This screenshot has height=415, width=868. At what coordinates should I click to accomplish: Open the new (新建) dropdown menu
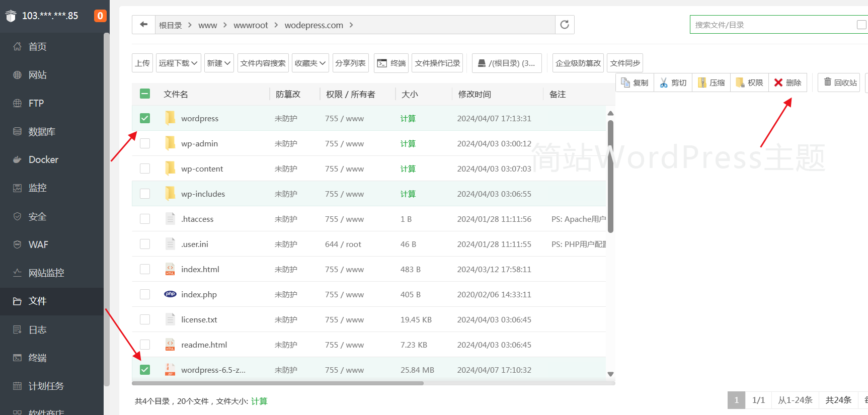coord(219,63)
